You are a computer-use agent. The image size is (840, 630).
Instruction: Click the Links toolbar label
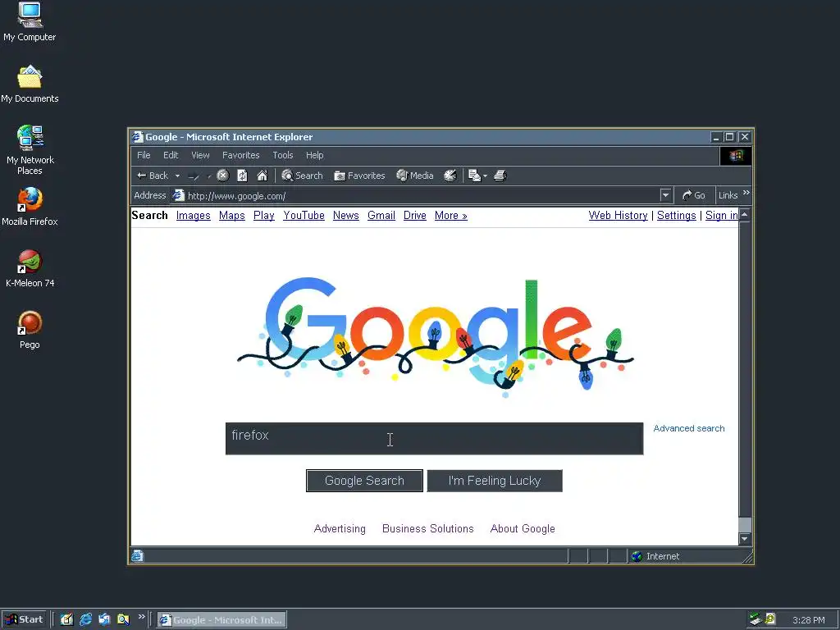[728, 195]
